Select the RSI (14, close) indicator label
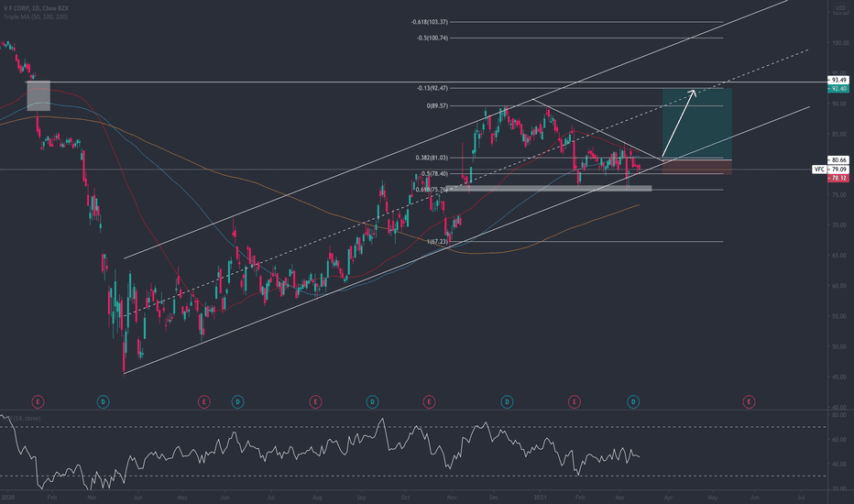This screenshot has height=504, width=854. pyautogui.click(x=22, y=419)
